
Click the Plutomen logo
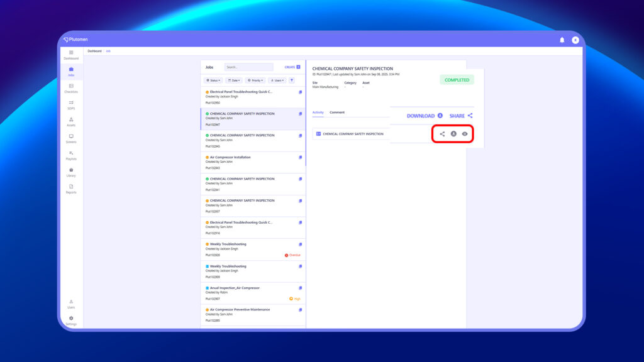(75, 40)
